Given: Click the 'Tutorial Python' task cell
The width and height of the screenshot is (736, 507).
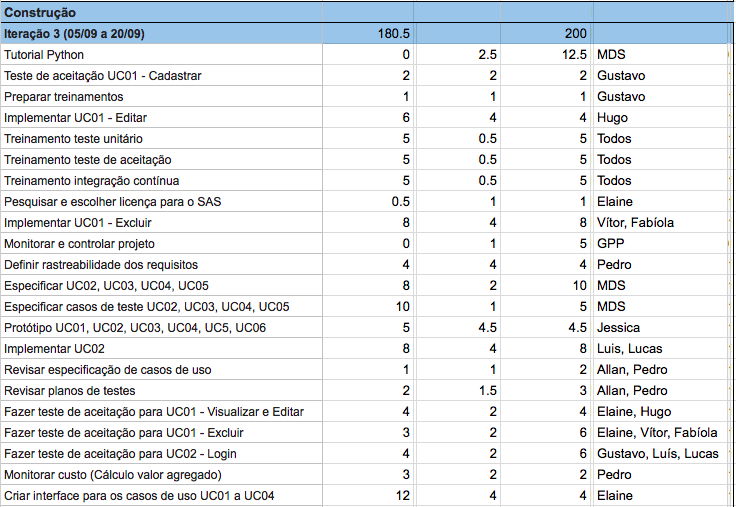Looking at the screenshot, I should [161, 54].
